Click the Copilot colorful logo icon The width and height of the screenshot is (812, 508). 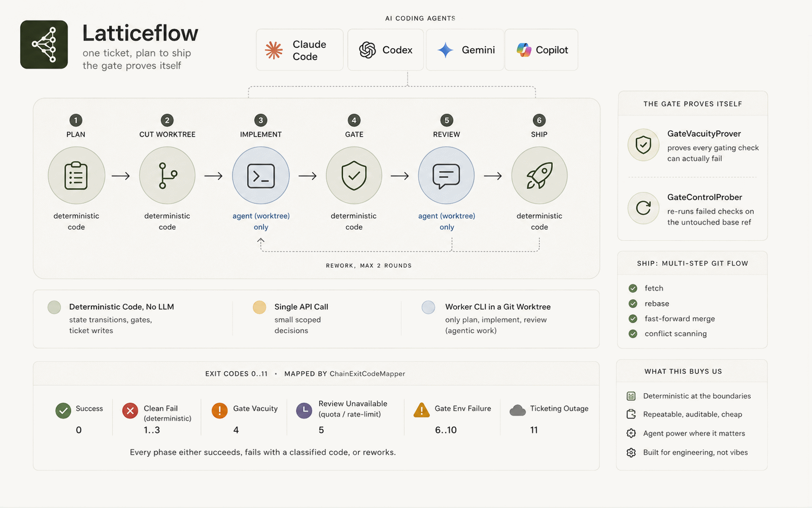point(524,50)
